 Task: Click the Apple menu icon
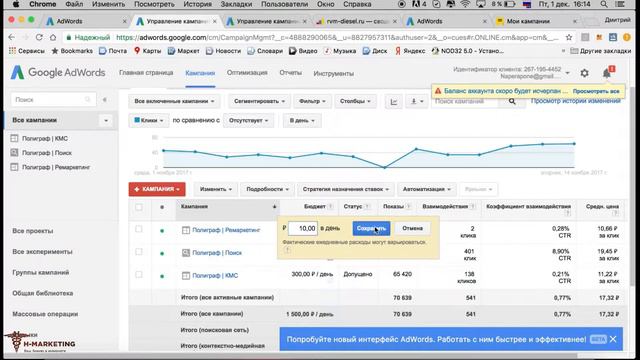tap(16, 4)
